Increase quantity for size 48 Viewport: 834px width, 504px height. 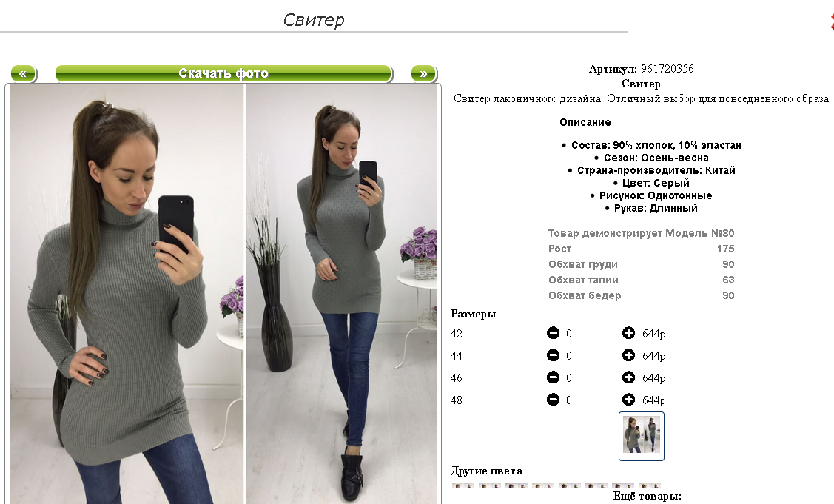pos(628,400)
